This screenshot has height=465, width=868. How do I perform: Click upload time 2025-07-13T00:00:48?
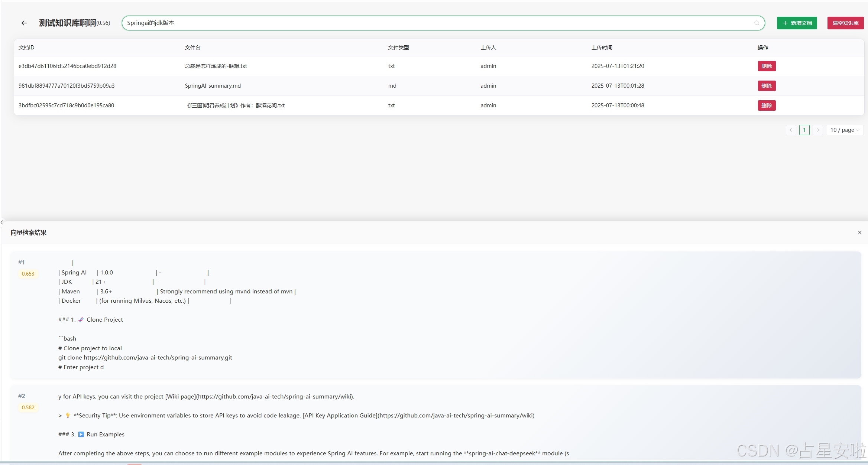(618, 105)
